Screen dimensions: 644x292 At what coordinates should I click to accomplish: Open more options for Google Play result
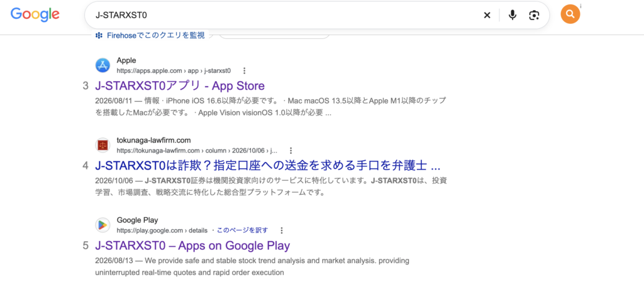tap(282, 230)
